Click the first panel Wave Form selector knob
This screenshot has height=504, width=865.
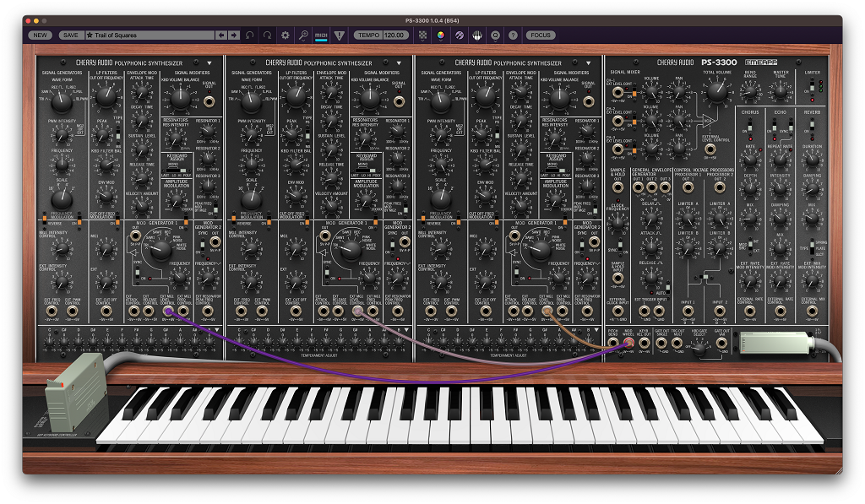pos(61,101)
